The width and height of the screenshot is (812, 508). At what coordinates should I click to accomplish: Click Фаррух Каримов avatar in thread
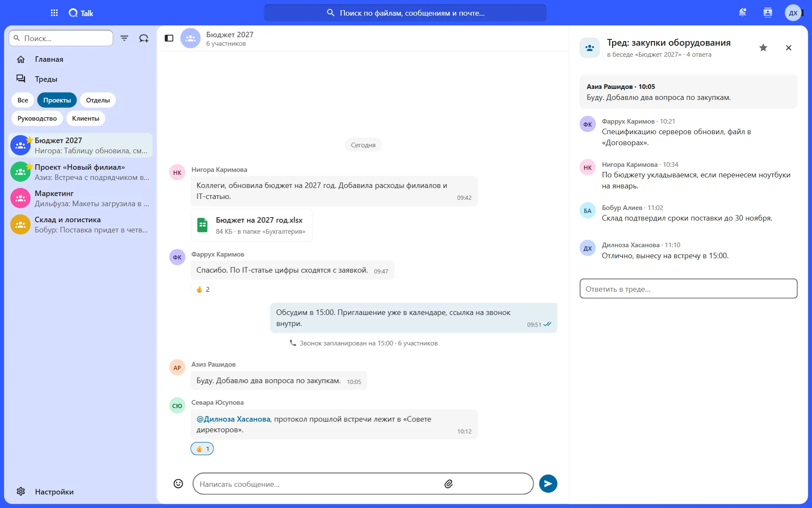coord(587,124)
